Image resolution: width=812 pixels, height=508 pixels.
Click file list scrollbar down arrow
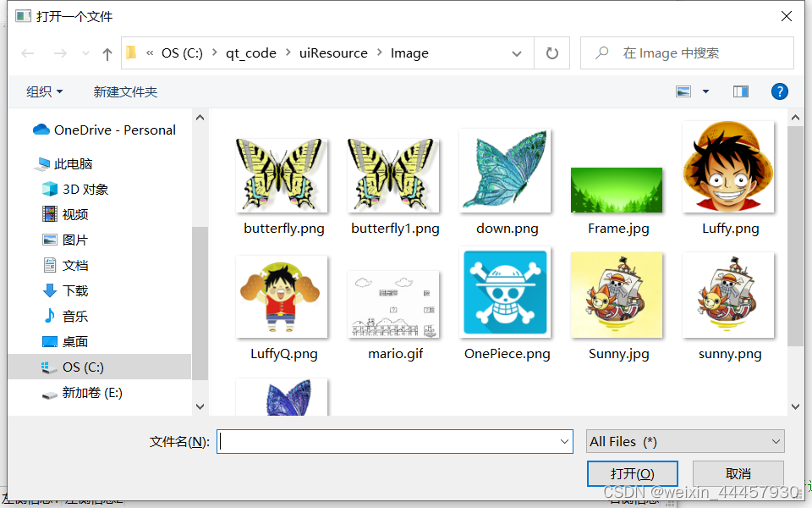pyautogui.click(x=795, y=407)
